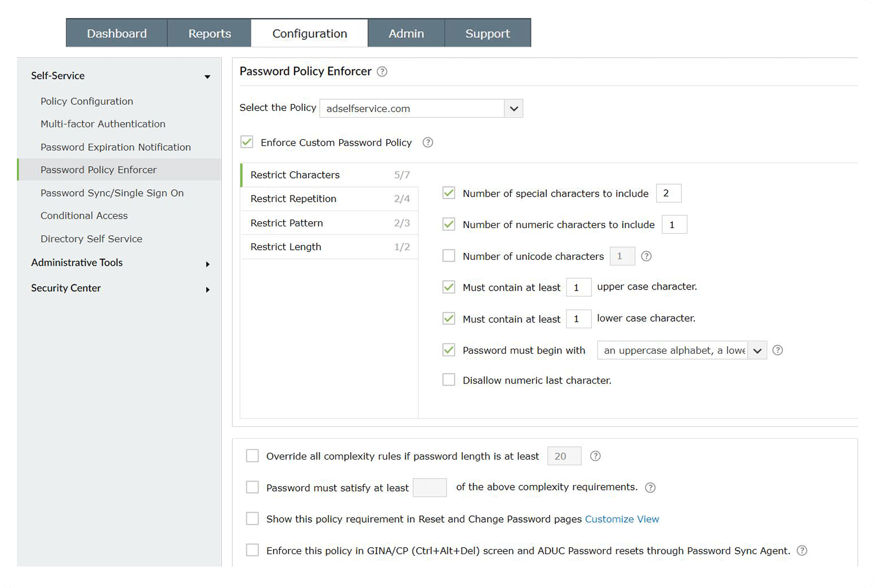The height and width of the screenshot is (588, 875).
Task: Click unicode characters count field
Action: pyautogui.click(x=622, y=256)
